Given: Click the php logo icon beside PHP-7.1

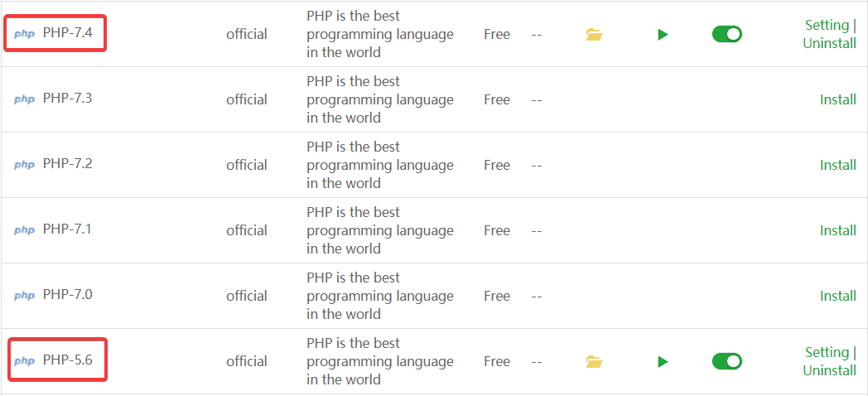Looking at the screenshot, I should (x=25, y=230).
